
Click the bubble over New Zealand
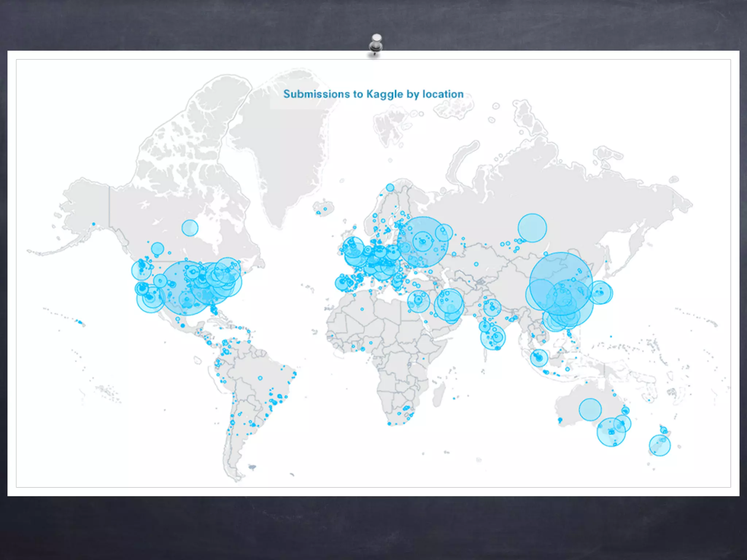[659, 445]
